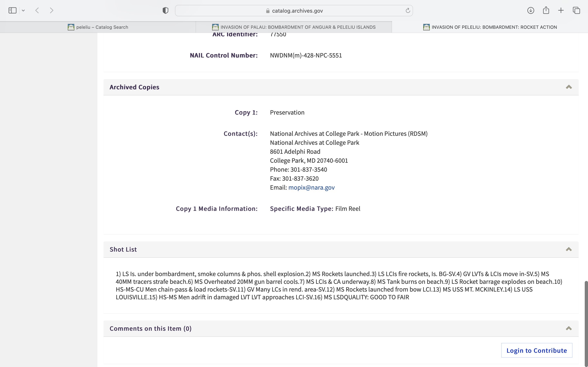
Task: Reload the page with refresh icon
Action: point(408,10)
